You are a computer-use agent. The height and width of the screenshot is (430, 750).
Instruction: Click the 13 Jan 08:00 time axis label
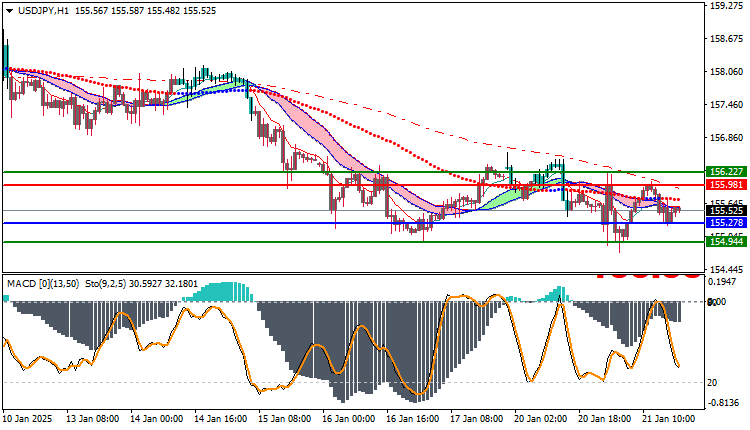pyautogui.click(x=92, y=419)
